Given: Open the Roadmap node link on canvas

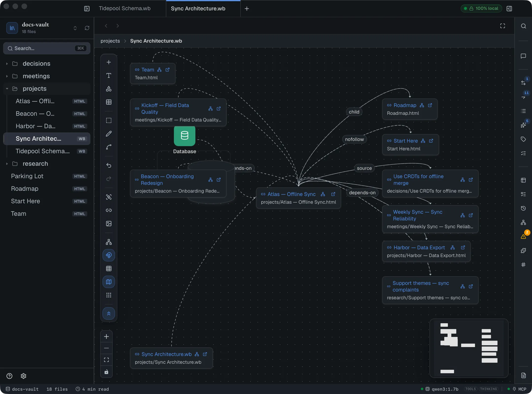Looking at the screenshot, I should click(405, 105).
